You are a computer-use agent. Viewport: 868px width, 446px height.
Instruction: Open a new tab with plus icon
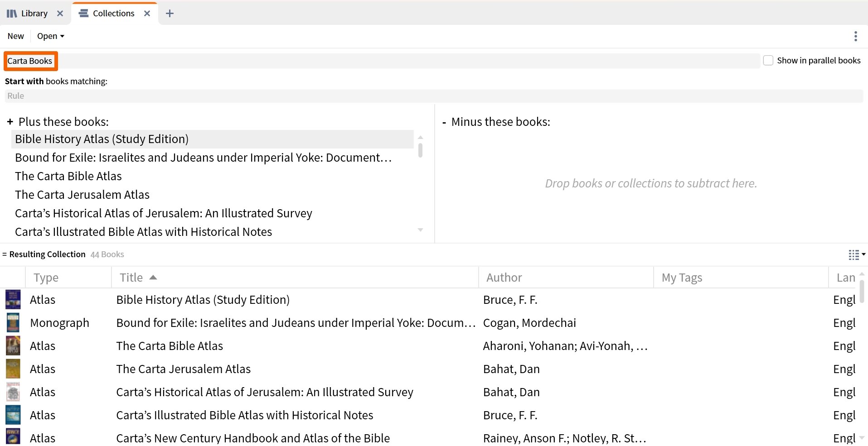pyautogui.click(x=170, y=14)
